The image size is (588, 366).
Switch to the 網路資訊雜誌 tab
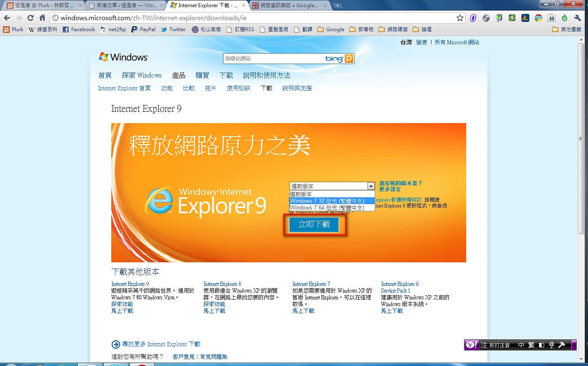click(290, 5)
